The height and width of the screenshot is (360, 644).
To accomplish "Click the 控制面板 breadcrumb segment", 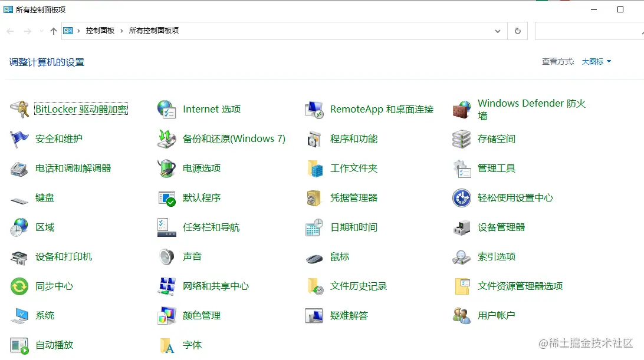I will pos(100,31).
